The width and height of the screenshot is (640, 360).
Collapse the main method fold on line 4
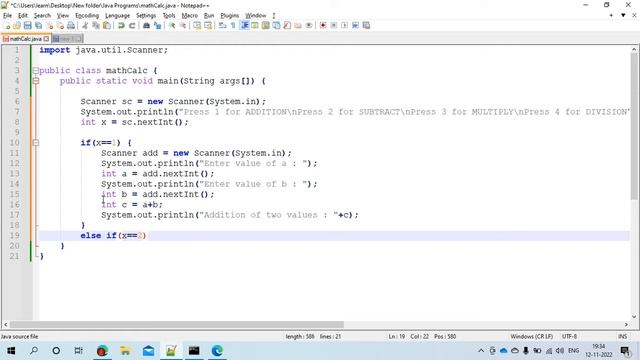pyautogui.click(x=36, y=81)
